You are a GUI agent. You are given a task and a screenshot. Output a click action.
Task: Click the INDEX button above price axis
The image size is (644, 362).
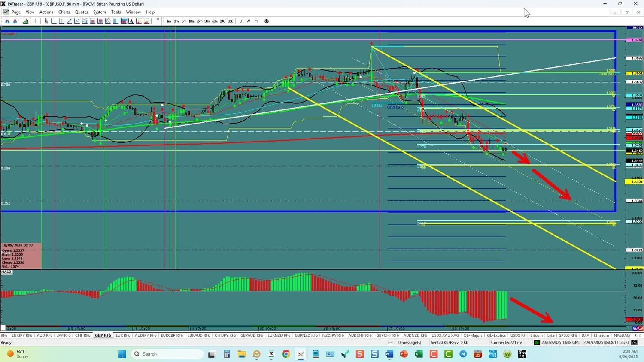[x=635, y=27]
